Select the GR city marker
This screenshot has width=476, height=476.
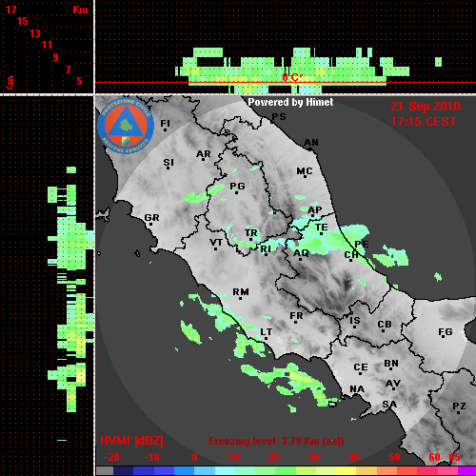[150, 224]
